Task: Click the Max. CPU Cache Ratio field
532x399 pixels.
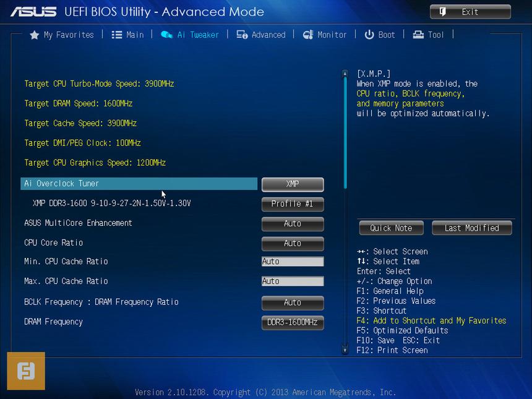Action: click(x=293, y=281)
